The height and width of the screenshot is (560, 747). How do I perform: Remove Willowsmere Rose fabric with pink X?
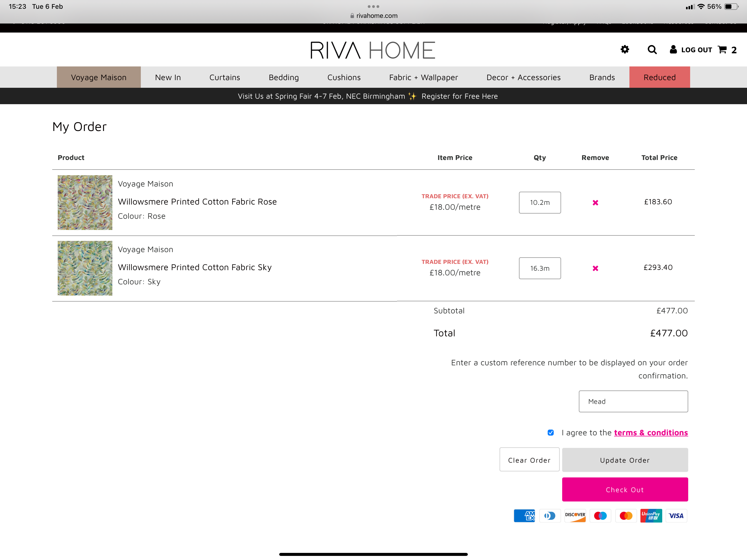[595, 203]
